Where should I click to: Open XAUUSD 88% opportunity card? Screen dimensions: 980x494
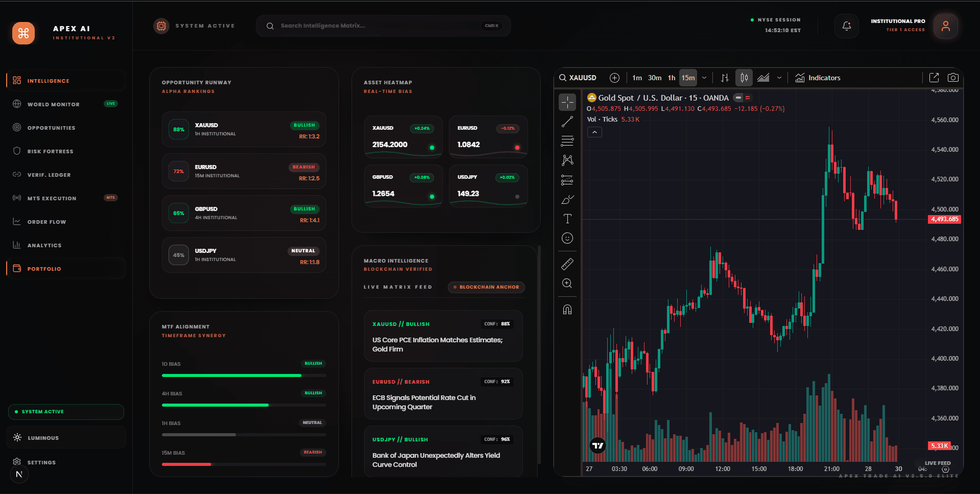244,129
